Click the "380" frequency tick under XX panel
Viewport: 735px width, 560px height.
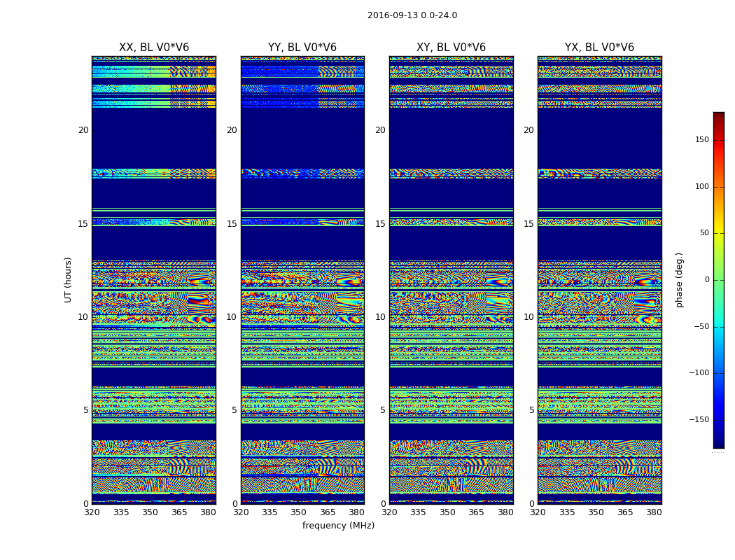coord(208,512)
